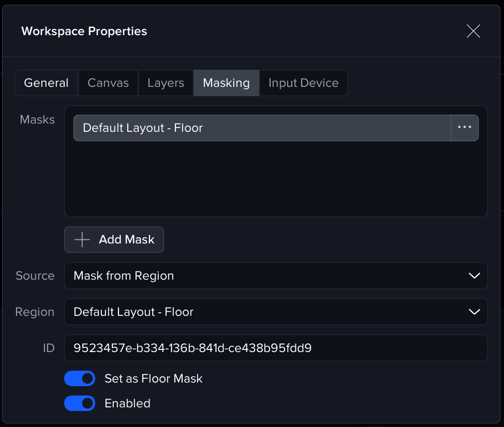
Task: Click into the mask ID text field
Action: point(275,348)
